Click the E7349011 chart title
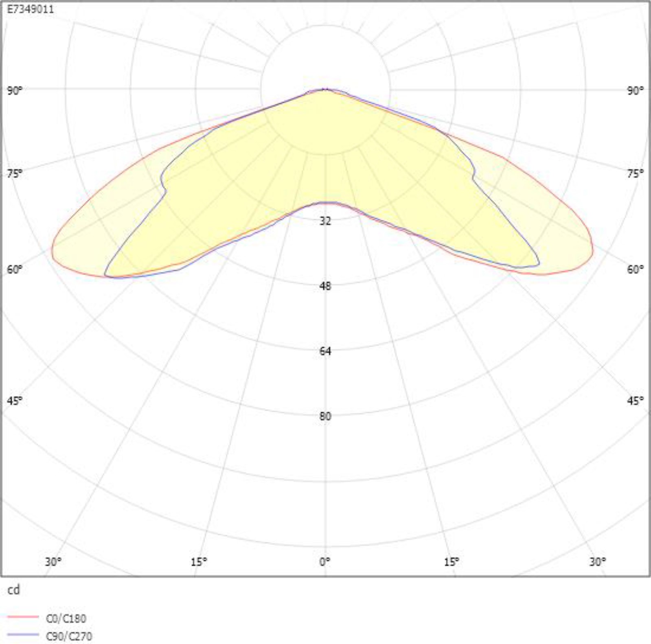This screenshot has height=644, width=651. click(31, 9)
